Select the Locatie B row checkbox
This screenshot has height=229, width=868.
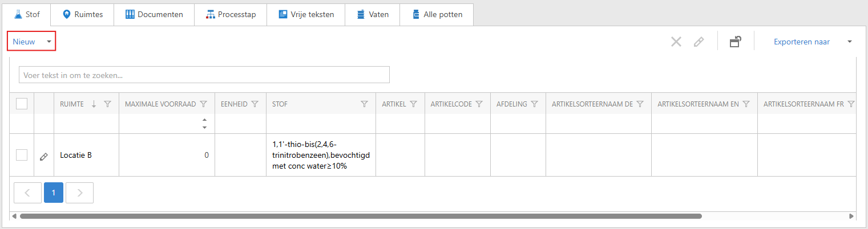(x=22, y=155)
